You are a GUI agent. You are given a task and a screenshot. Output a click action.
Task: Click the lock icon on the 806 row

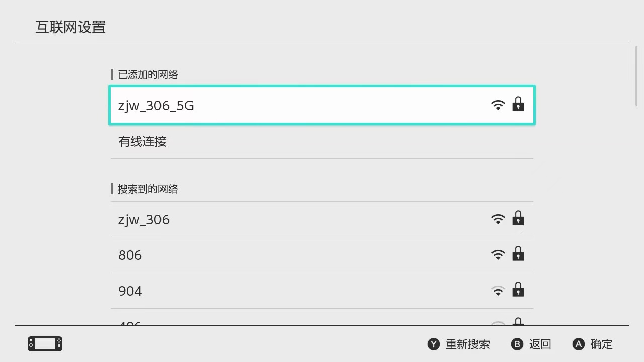coord(518,254)
